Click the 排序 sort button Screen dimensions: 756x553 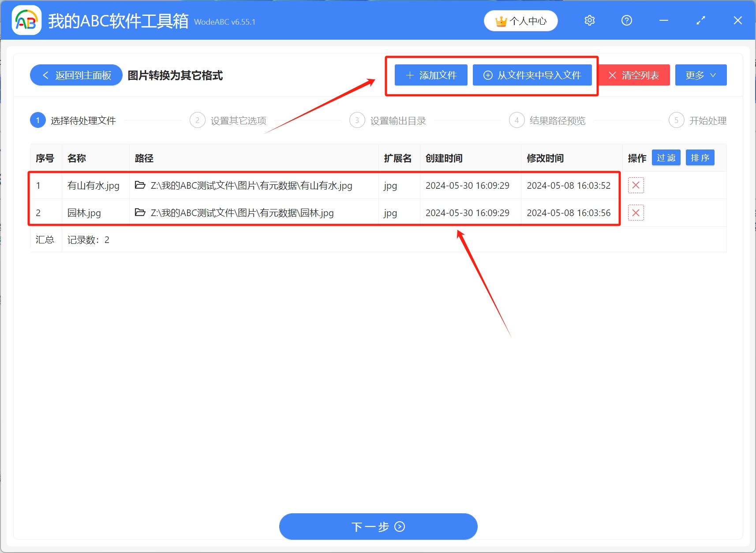(700, 158)
